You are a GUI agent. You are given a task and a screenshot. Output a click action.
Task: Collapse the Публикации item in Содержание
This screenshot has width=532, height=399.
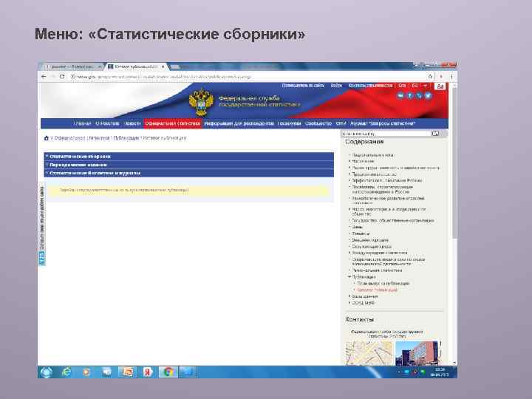click(349, 277)
